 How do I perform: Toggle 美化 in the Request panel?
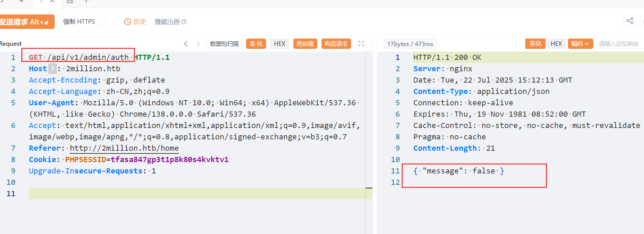click(256, 44)
